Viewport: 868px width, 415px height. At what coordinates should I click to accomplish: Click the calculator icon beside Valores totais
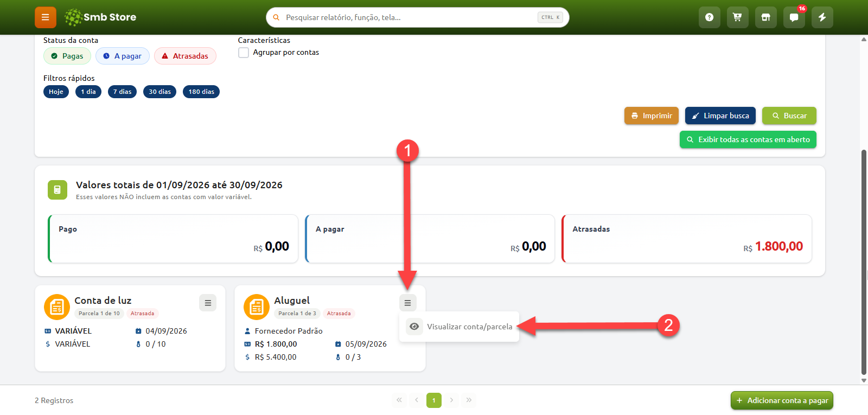(x=58, y=190)
